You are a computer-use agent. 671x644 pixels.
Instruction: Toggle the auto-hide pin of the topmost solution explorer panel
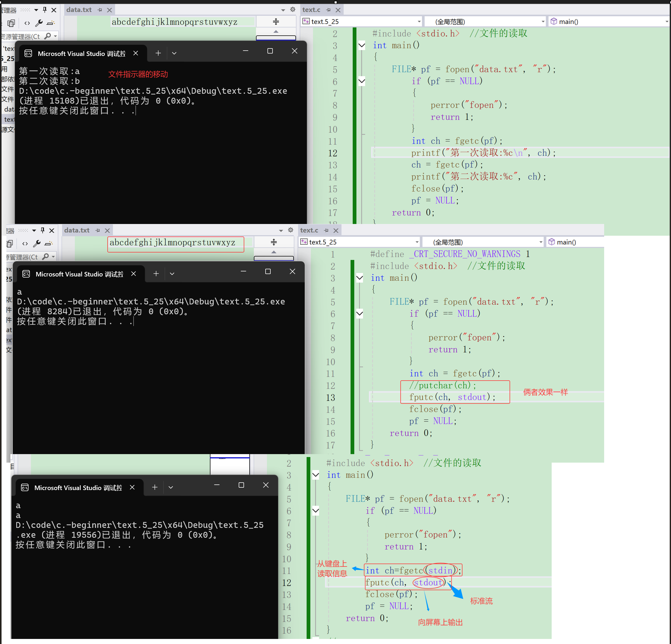[x=45, y=10]
